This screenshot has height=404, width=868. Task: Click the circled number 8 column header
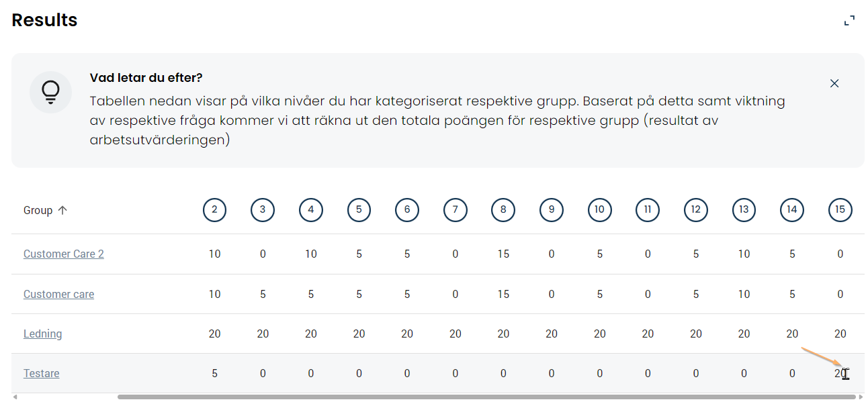click(x=503, y=210)
